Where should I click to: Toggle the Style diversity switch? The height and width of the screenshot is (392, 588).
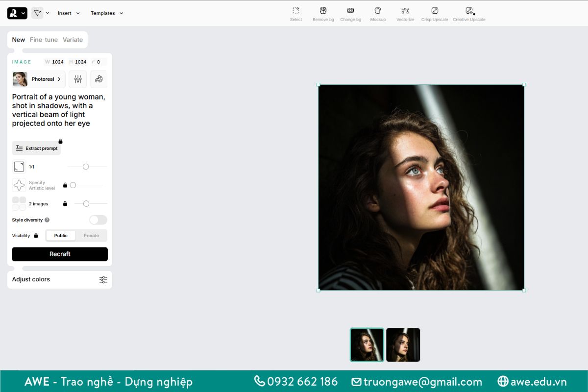coord(98,220)
